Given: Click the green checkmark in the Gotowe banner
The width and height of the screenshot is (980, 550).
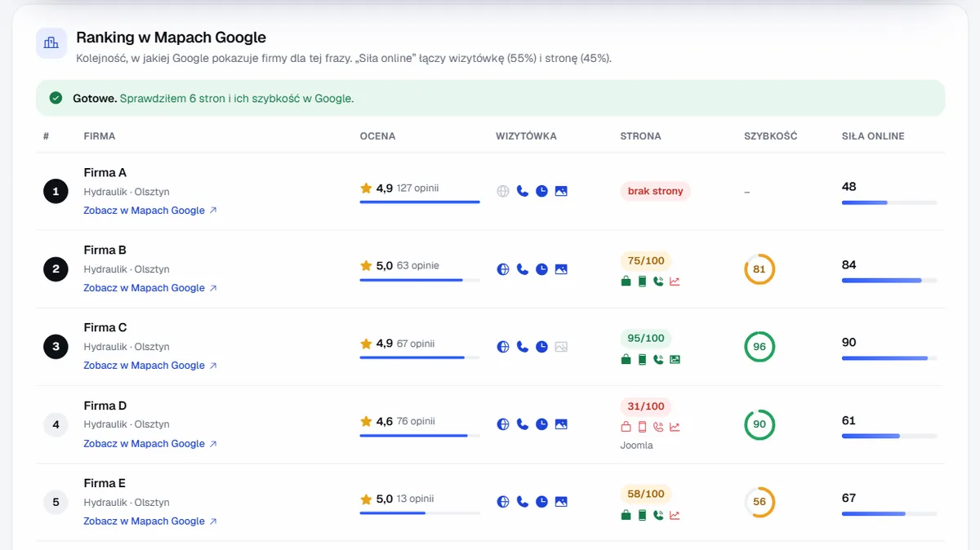Looking at the screenshot, I should (x=56, y=98).
